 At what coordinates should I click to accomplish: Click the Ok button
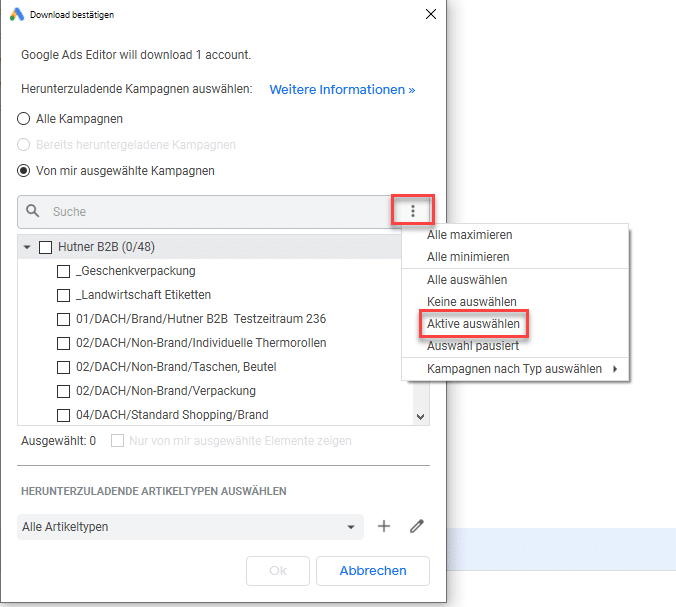278,570
